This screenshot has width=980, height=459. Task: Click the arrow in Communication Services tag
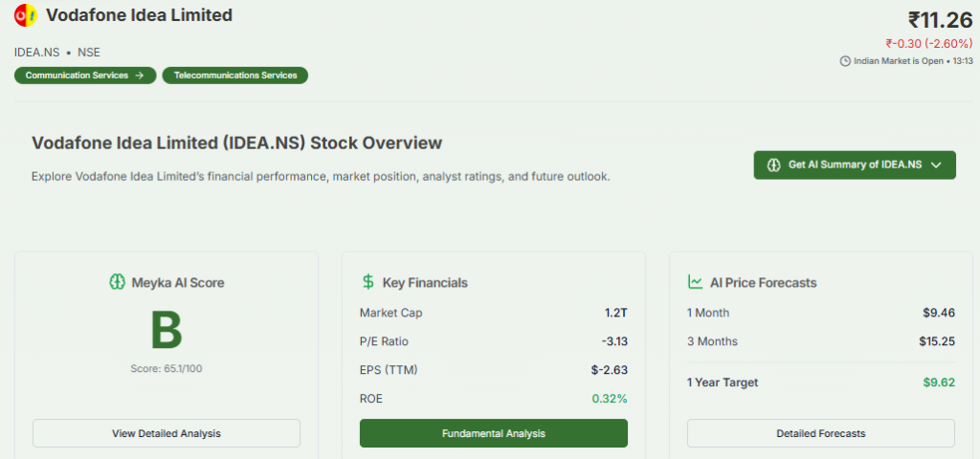pyautogui.click(x=140, y=76)
